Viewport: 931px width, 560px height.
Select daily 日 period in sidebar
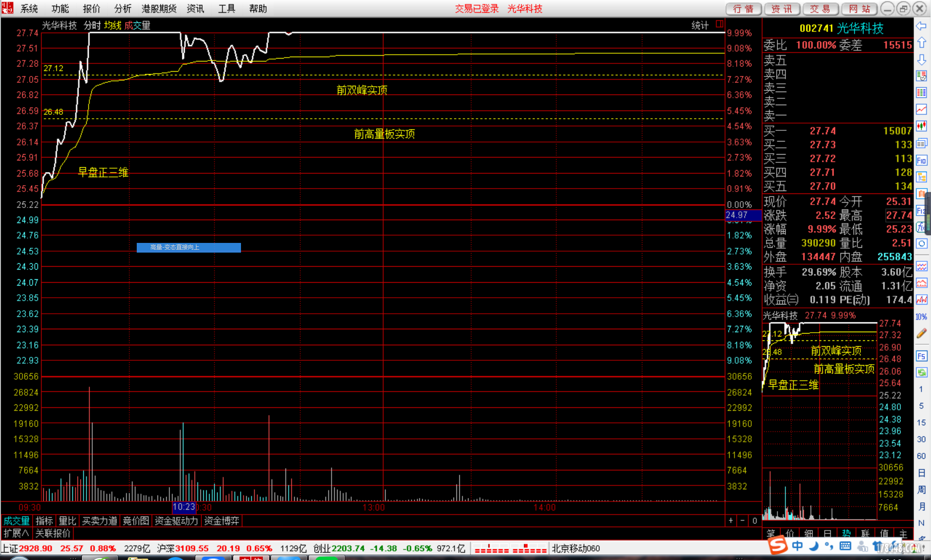921,473
